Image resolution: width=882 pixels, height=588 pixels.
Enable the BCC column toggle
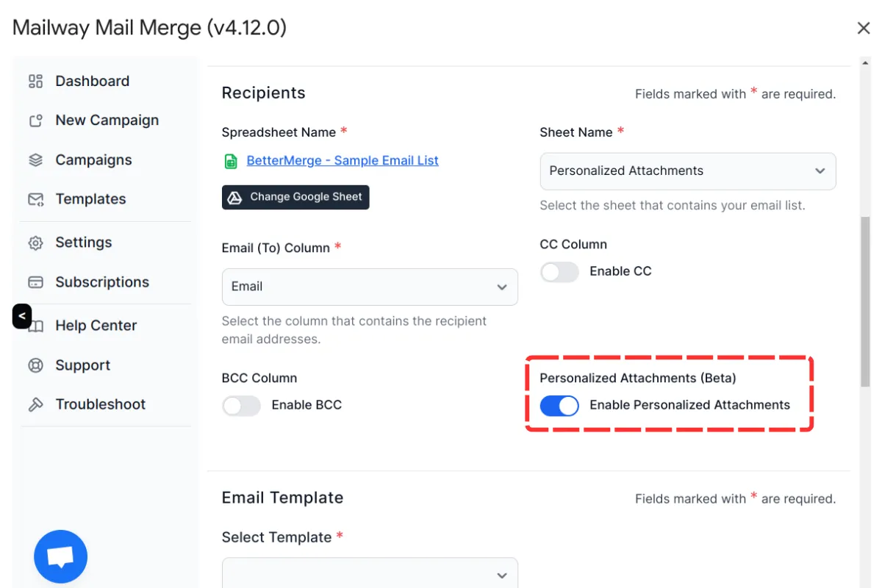point(241,405)
